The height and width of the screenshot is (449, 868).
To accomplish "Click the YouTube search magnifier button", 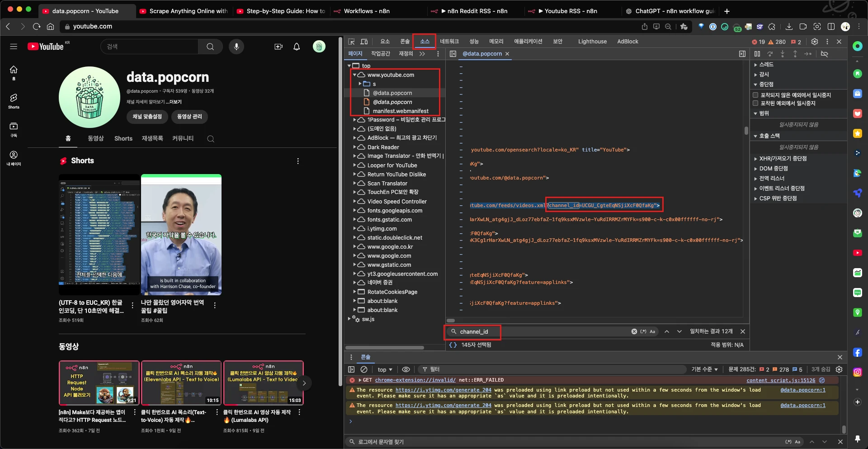I will coord(210,47).
